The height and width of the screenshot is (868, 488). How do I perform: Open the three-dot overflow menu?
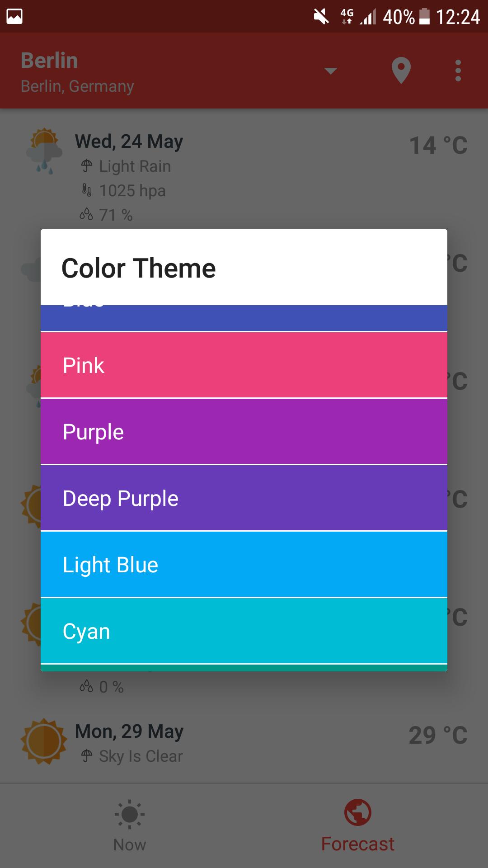(458, 71)
